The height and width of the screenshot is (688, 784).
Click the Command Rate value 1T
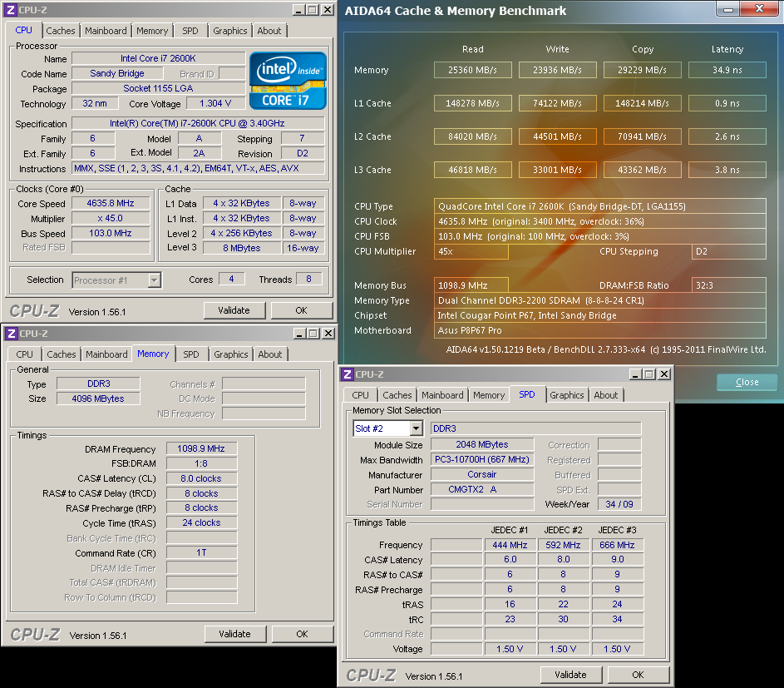[x=201, y=553]
